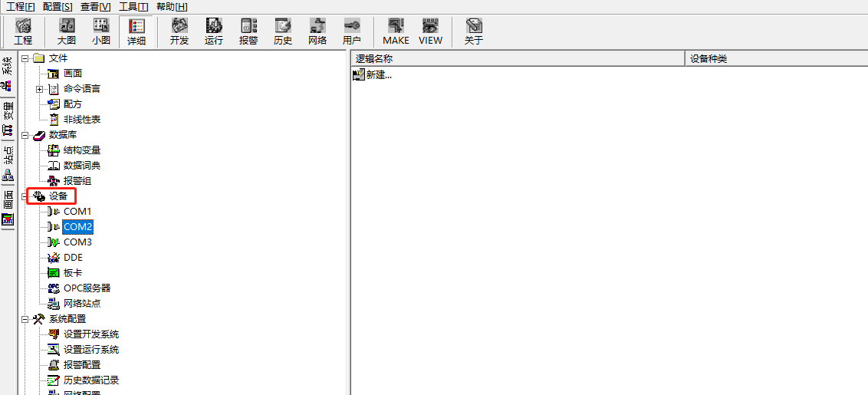Image resolution: width=868 pixels, height=395 pixels.
Task: Select 历史数据记录 in the tree
Action: click(91, 380)
